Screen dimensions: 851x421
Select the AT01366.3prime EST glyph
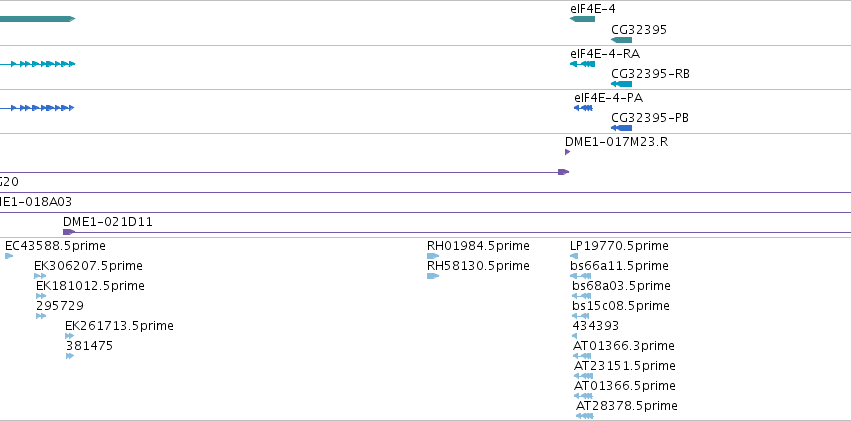[x=582, y=356]
